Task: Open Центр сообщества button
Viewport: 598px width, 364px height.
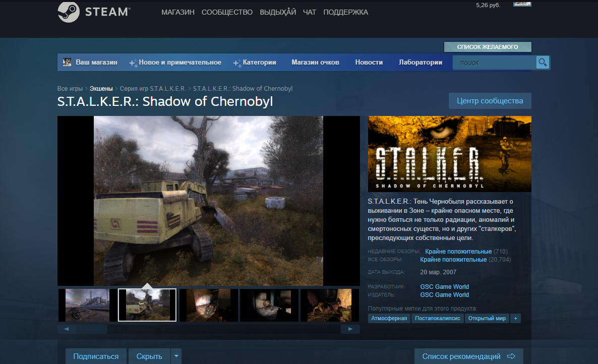Action: [490, 101]
